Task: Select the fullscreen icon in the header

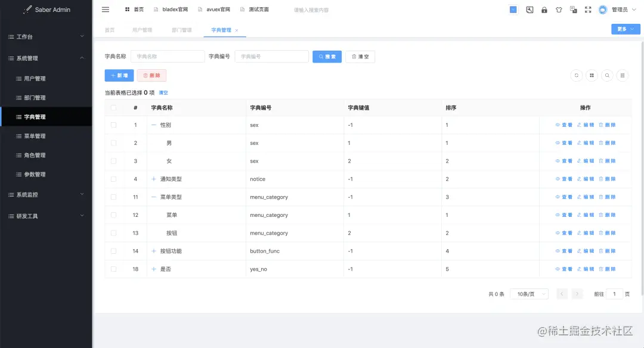Action: click(587, 10)
